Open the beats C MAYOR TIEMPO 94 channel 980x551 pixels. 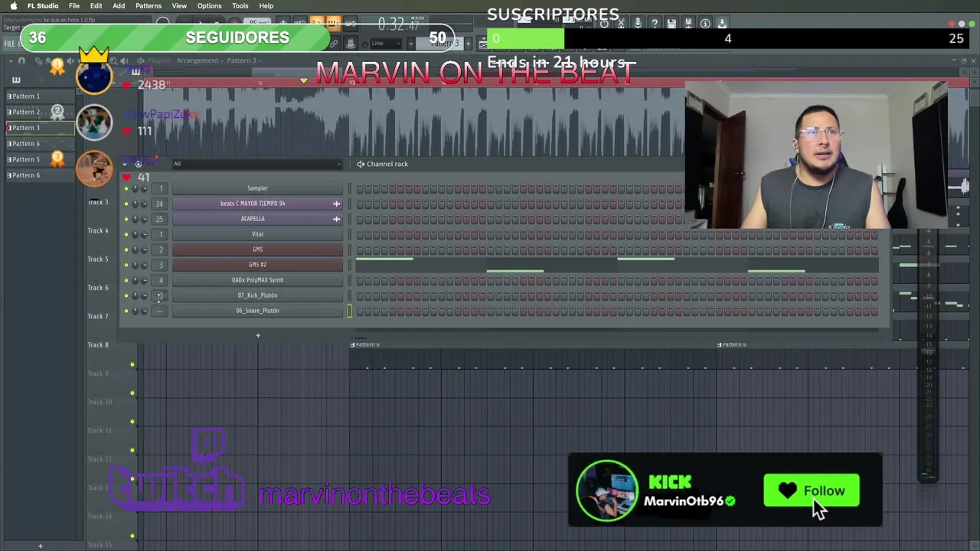click(257, 204)
